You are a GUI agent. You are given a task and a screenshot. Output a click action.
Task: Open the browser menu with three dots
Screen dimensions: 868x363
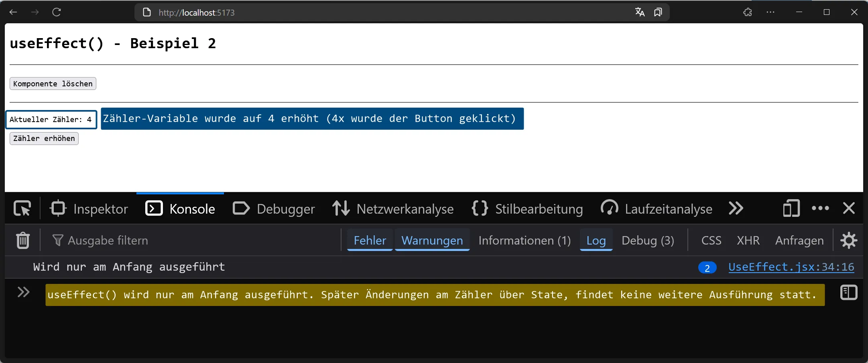tap(770, 12)
